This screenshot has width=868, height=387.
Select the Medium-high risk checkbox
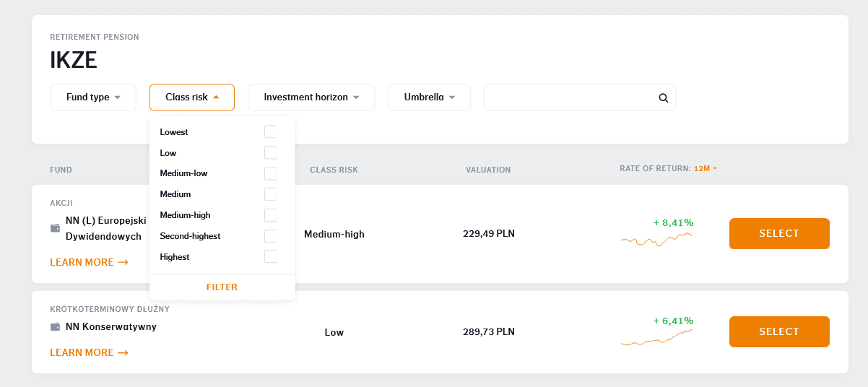(x=270, y=215)
